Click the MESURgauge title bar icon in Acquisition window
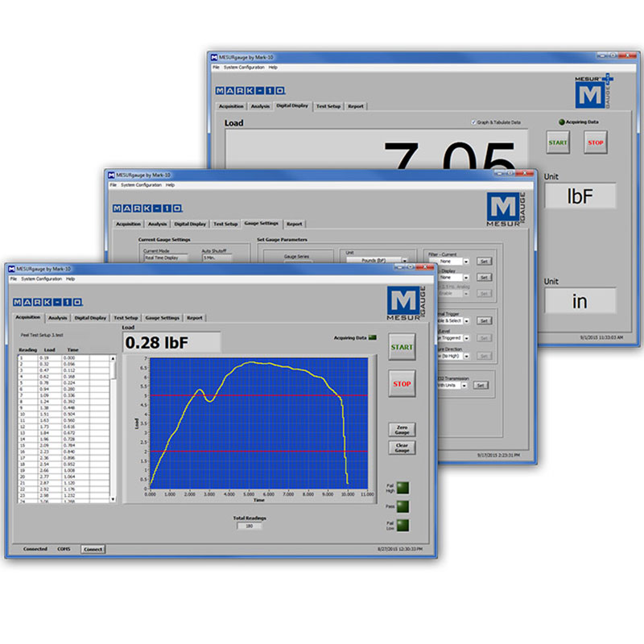Image resolution: width=644 pixels, height=644 pixels. (11, 269)
